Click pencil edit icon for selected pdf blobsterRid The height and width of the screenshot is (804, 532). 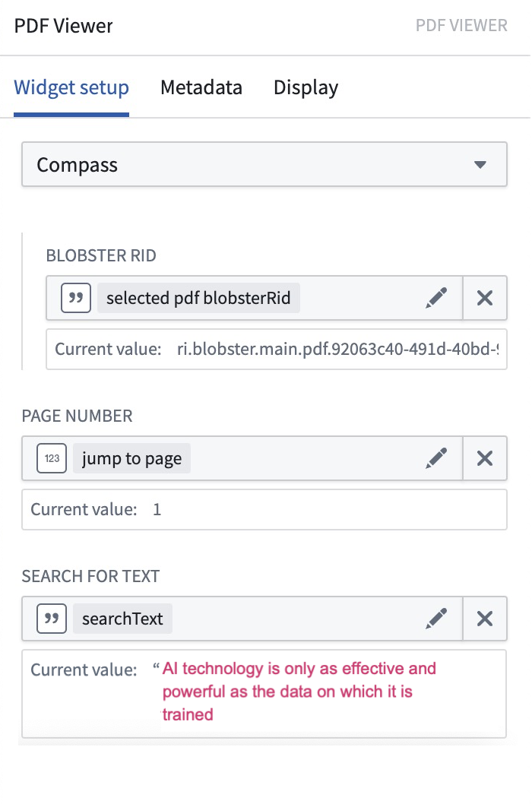click(436, 298)
